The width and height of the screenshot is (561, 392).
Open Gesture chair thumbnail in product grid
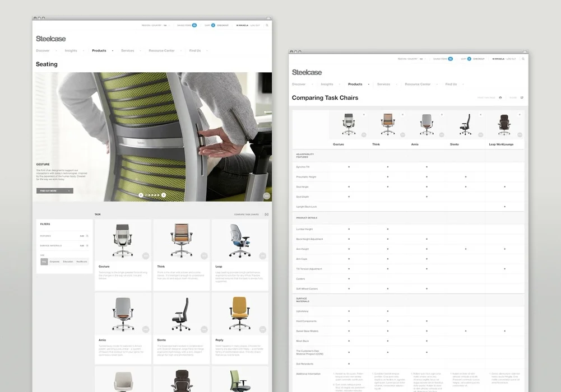coord(123,240)
